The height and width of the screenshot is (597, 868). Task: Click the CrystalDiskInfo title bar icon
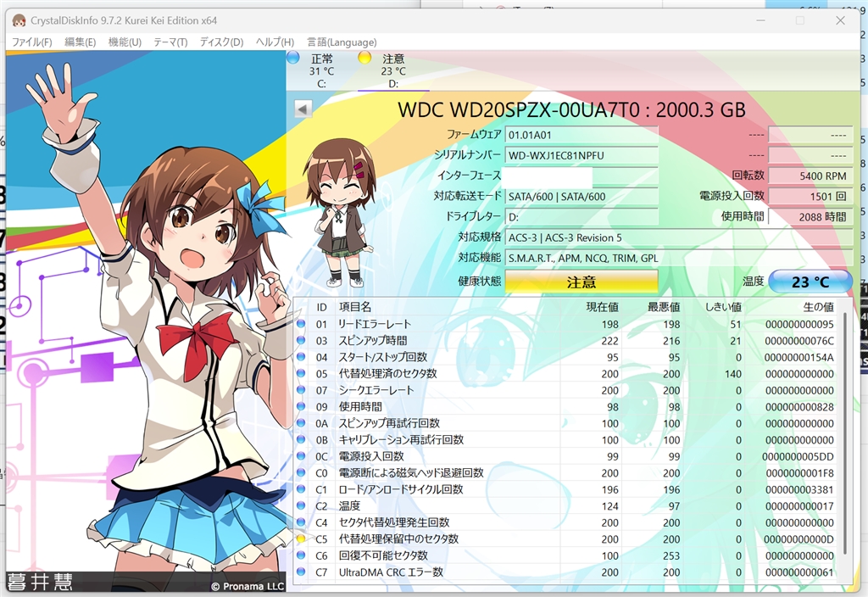(19, 20)
